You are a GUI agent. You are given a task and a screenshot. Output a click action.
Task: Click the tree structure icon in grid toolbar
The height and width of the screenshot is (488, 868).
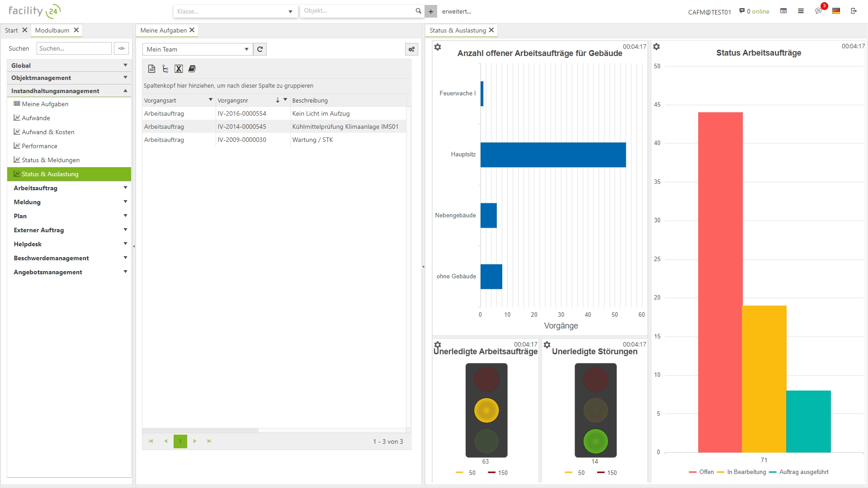click(165, 69)
